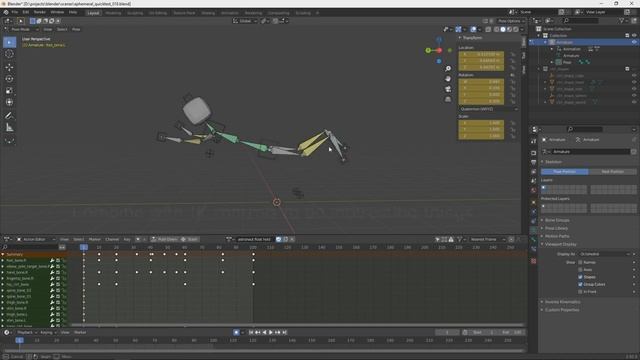Click the navigation gizmo red X axis

439,50
